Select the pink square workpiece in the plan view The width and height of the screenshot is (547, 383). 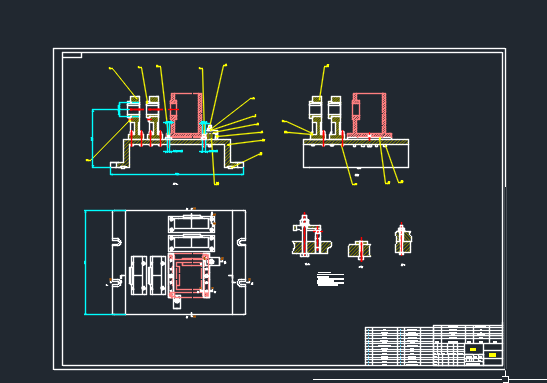point(189,276)
